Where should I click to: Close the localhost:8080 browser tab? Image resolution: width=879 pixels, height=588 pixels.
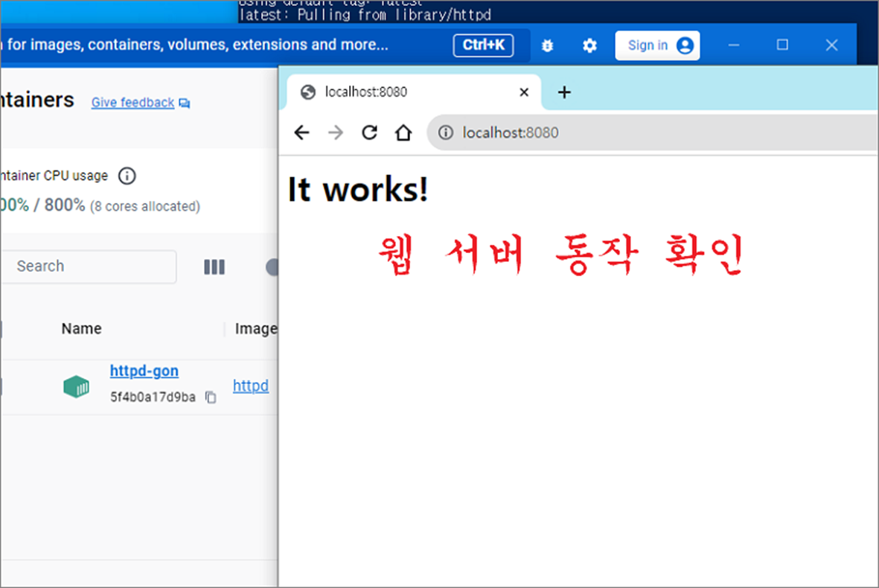tap(523, 92)
